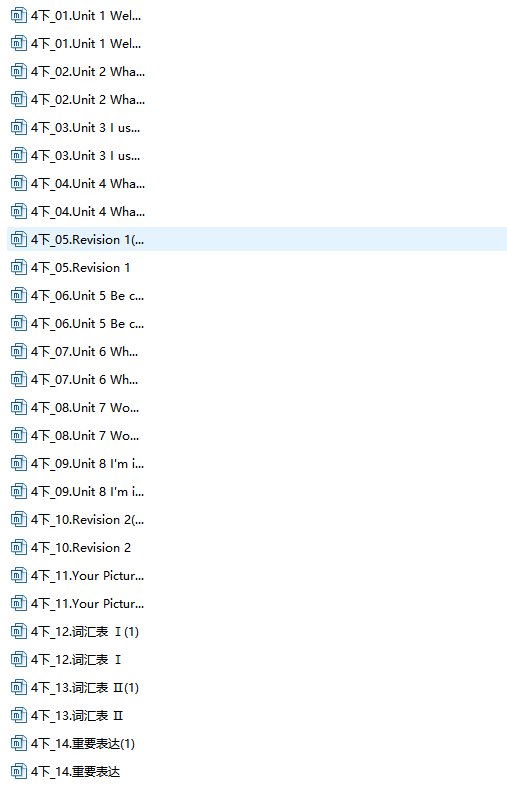Select the first 4下_02.Unit 2 Wha... entry
The width and height of the screenshot is (507, 789).
click(x=88, y=71)
